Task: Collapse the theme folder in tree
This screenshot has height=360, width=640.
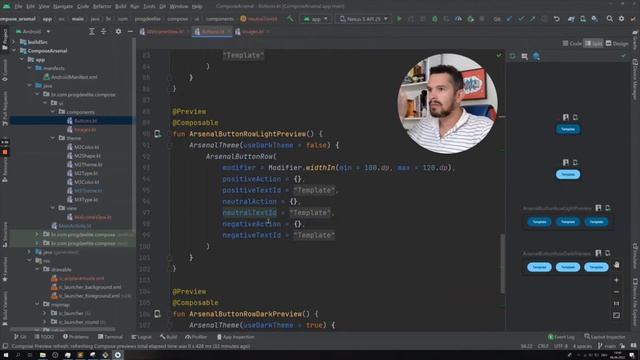Action: pyautogui.click(x=53, y=138)
